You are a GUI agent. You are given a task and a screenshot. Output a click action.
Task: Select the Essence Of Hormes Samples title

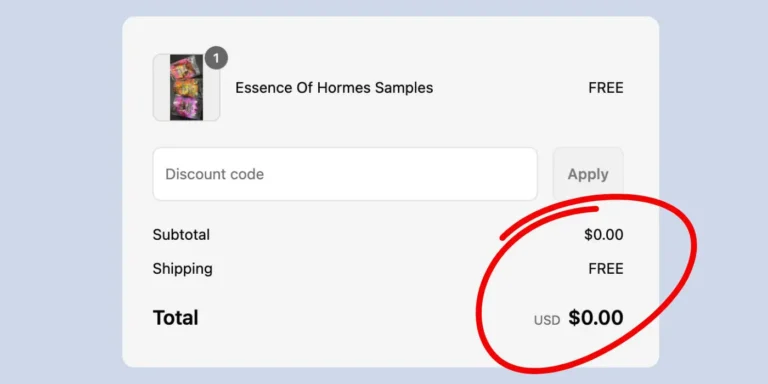point(334,88)
